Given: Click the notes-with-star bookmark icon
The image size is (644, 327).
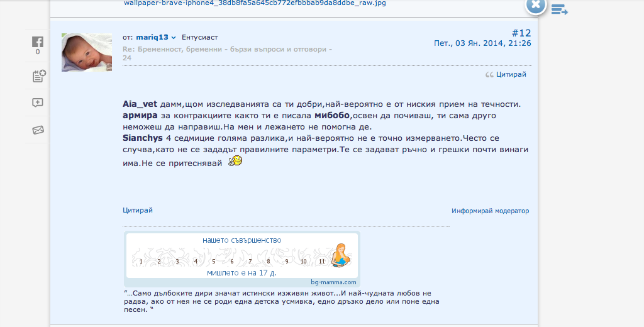Looking at the screenshot, I should pos(38,76).
